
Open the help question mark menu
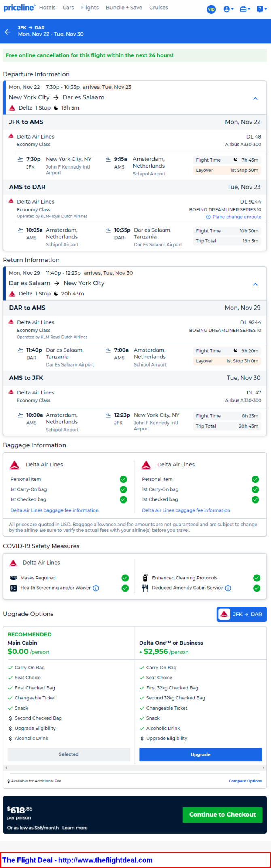pos(261,9)
